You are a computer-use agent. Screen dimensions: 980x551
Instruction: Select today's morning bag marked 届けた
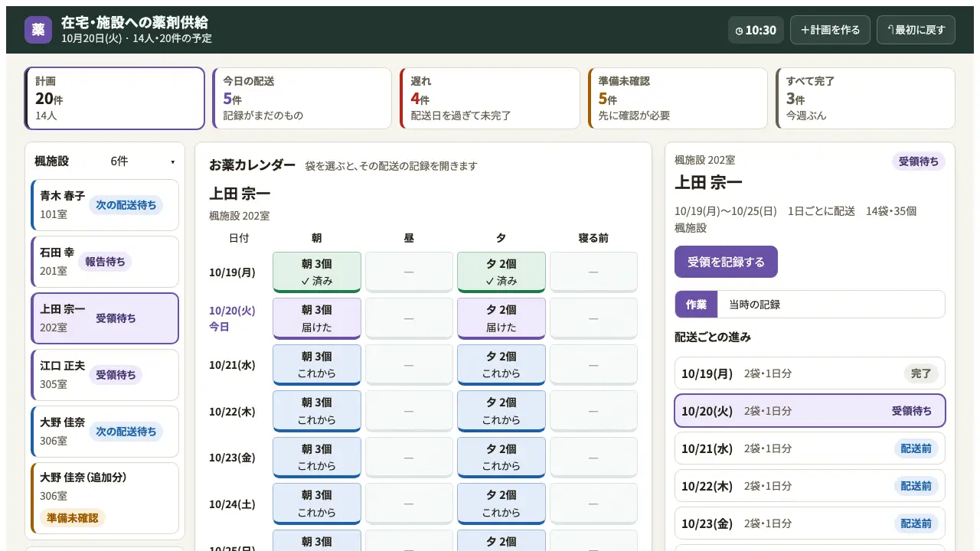point(317,318)
